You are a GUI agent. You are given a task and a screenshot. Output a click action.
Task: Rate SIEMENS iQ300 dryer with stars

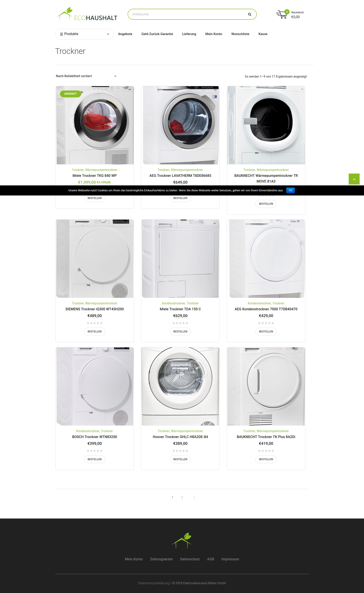coord(95,323)
